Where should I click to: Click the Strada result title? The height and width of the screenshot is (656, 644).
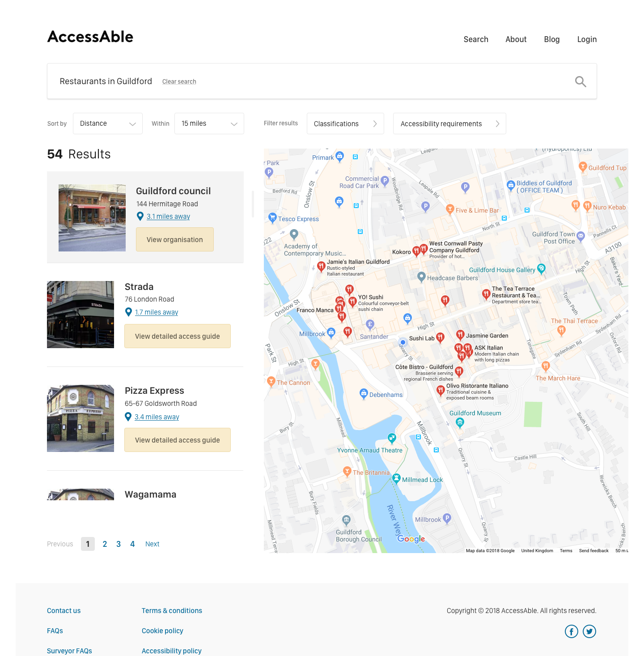point(139,287)
